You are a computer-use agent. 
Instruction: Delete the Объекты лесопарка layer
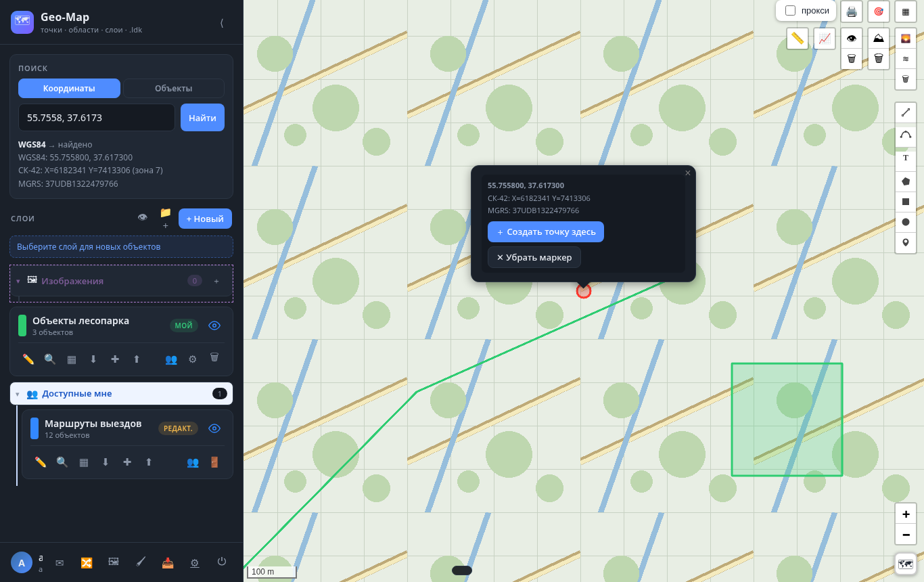[214, 357]
